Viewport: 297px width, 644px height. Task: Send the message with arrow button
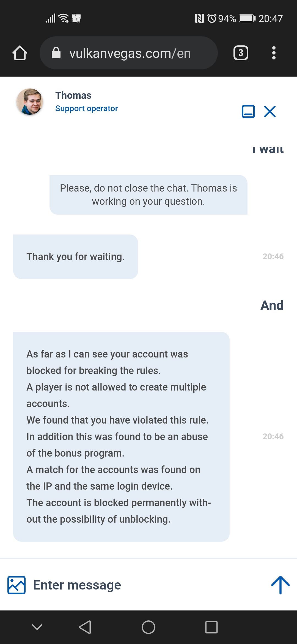pos(280,585)
